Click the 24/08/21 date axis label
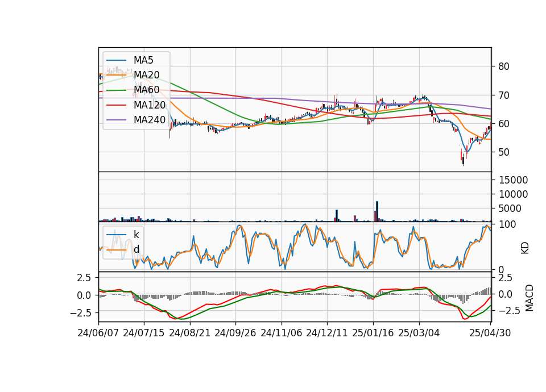 [x=190, y=333]
